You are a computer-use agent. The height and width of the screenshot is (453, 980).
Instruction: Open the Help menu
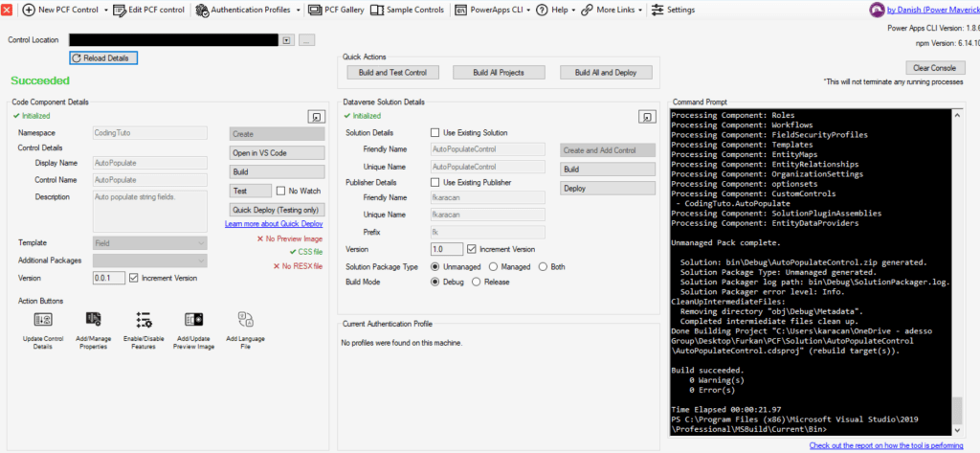(x=557, y=10)
